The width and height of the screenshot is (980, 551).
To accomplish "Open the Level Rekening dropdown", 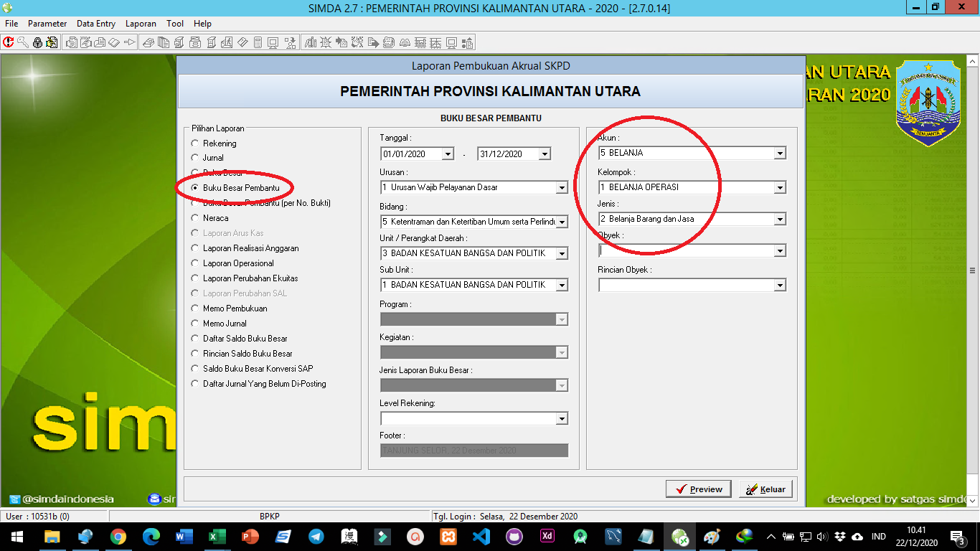I will point(562,419).
